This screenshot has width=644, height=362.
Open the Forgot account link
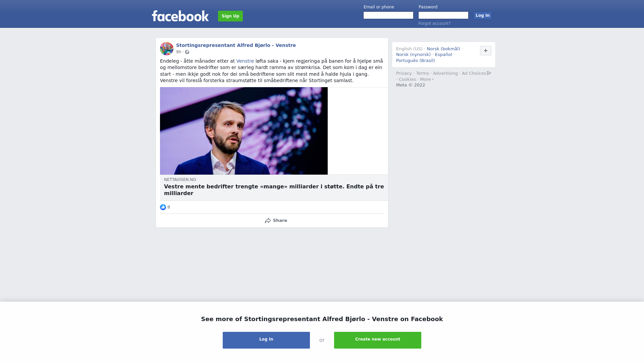tap(434, 23)
